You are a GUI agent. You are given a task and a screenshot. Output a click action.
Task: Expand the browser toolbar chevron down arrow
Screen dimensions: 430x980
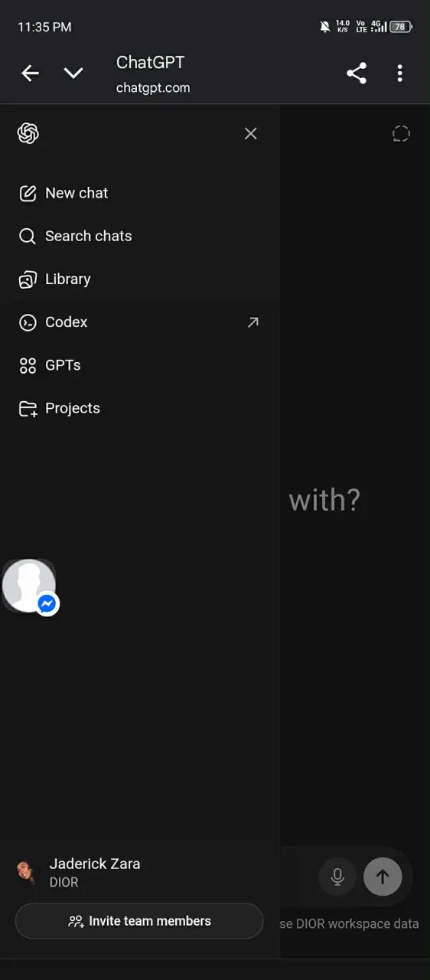click(73, 73)
